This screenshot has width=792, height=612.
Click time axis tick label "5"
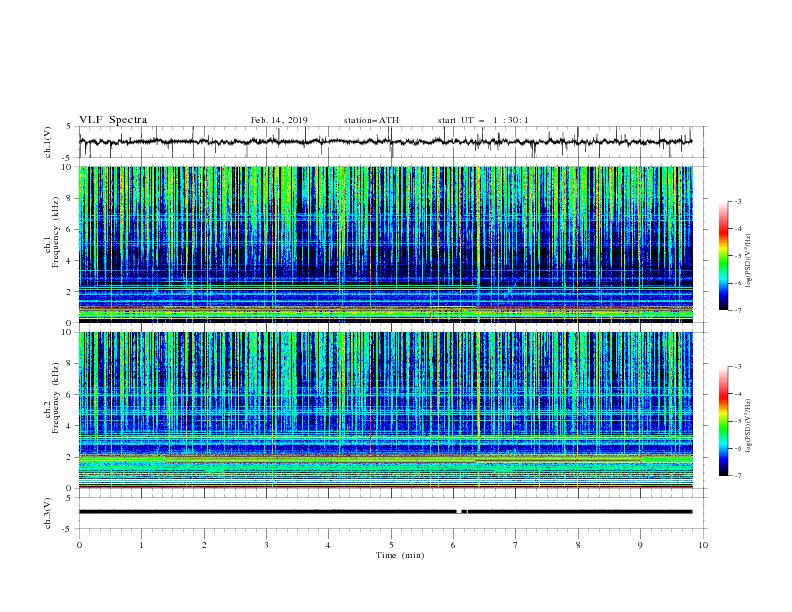pyautogui.click(x=391, y=545)
